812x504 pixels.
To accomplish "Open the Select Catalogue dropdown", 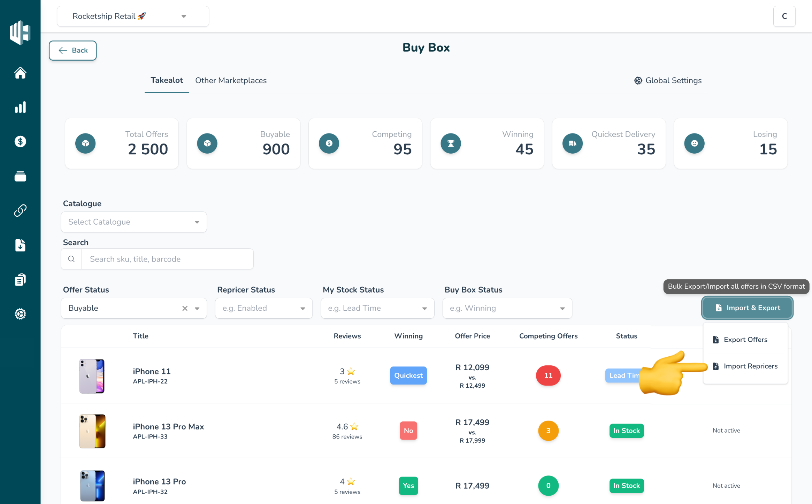I will click(x=134, y=222).
